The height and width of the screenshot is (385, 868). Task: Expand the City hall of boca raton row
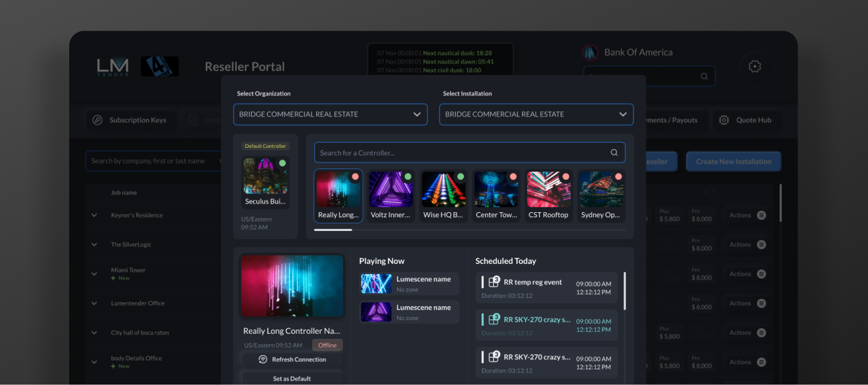pyautogui.click(x=95, y=333)
